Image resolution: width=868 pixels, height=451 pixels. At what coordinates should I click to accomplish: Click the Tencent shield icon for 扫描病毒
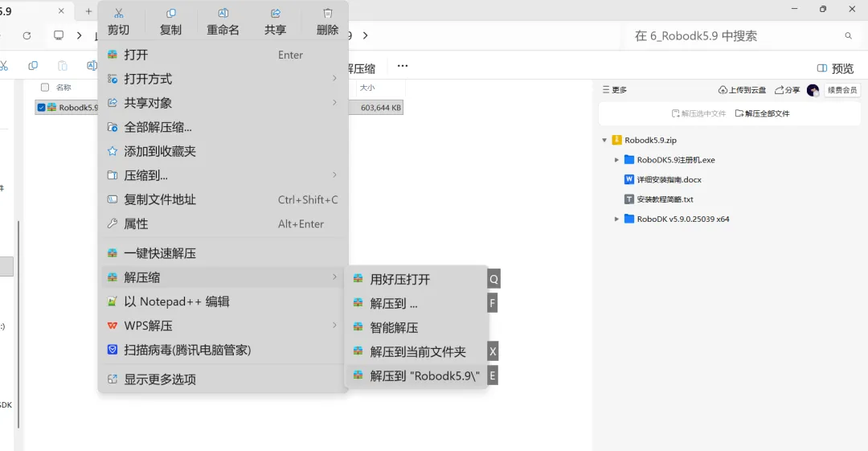[113, 351]
